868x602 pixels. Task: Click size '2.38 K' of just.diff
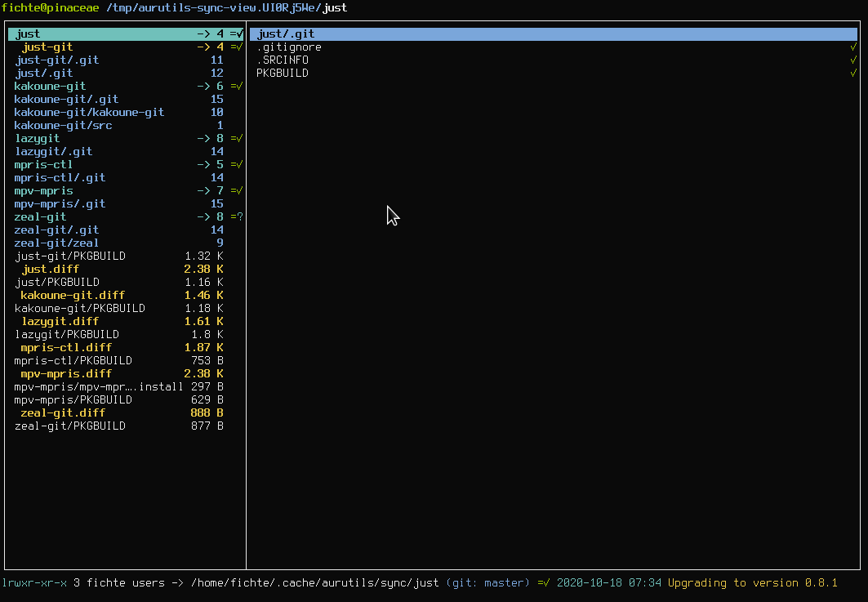203,270
